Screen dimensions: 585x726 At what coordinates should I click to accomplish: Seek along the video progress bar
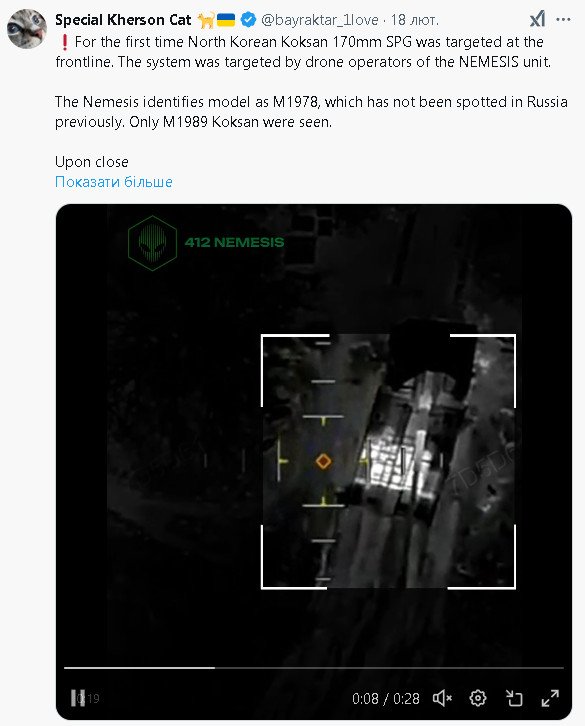(x=314, y=668)
